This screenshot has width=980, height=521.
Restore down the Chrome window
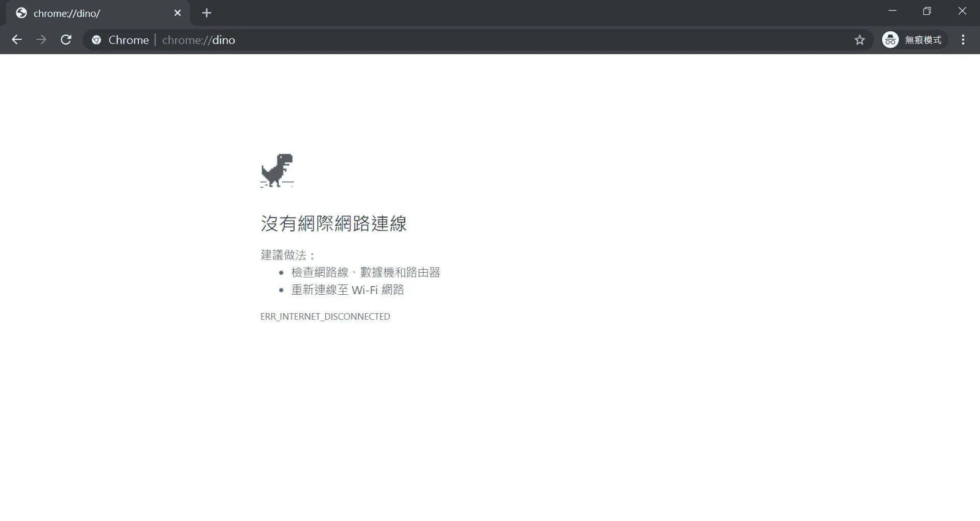927,11
